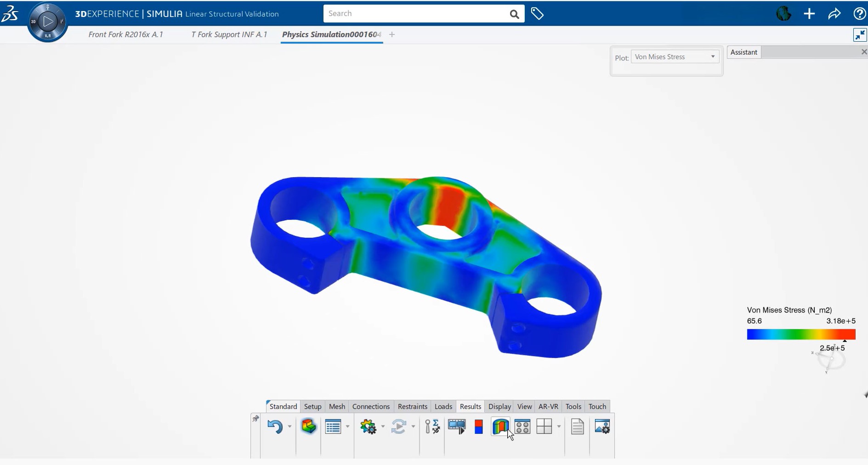This screenshot has height=465, width=868.
Task: Click the legend minimum value 65.6
Action: click(754, 321)
